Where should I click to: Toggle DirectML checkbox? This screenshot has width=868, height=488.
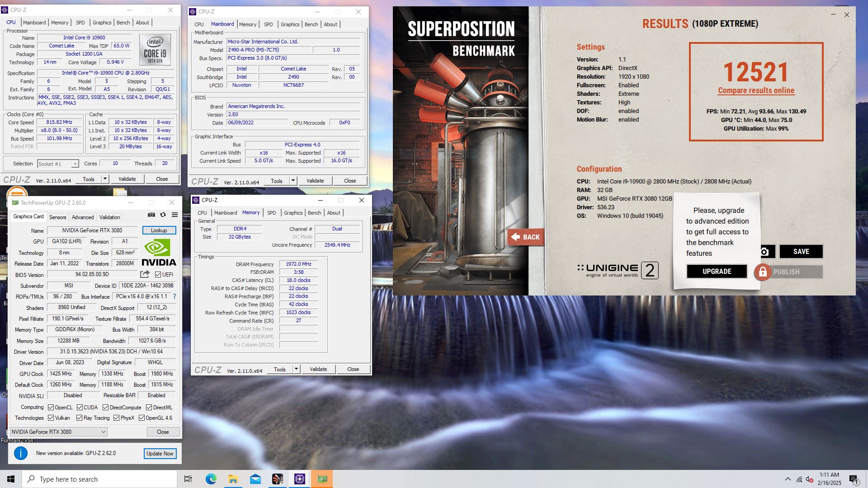(149, 408)
